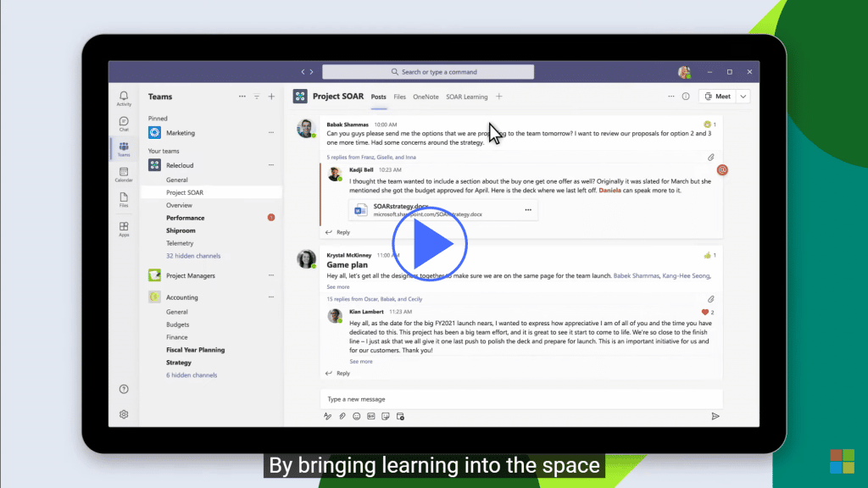Play the video with the blue play button

click(x=430, y=243)
